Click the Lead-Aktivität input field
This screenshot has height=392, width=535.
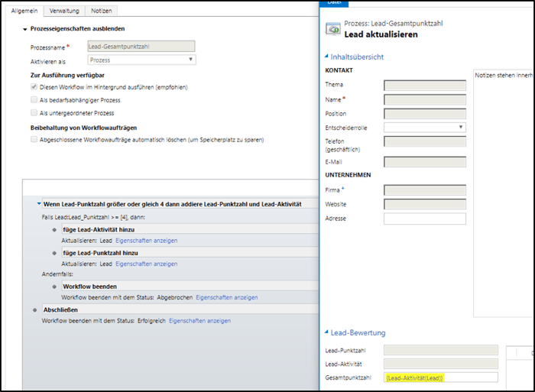pos(441,364)
